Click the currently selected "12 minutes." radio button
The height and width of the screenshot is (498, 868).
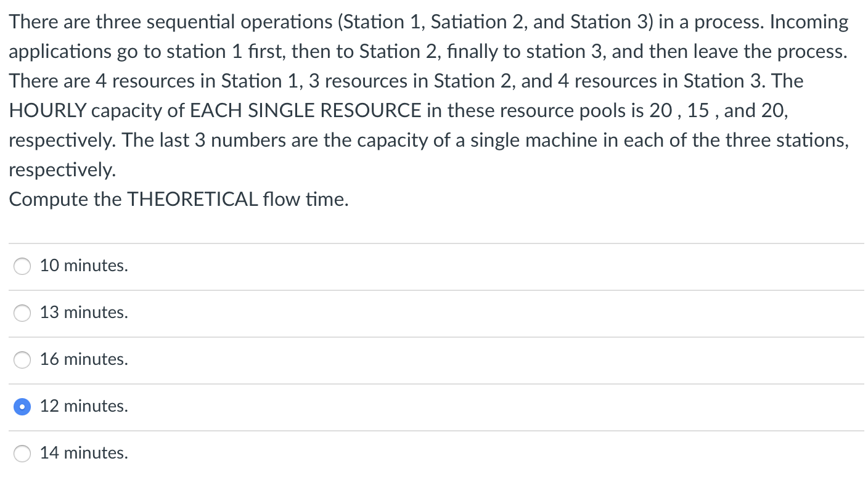[22, 407]
